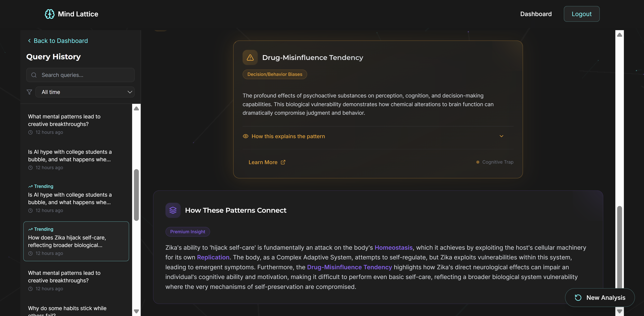Click the Premium Insight badge

click(x=187, y=232)
